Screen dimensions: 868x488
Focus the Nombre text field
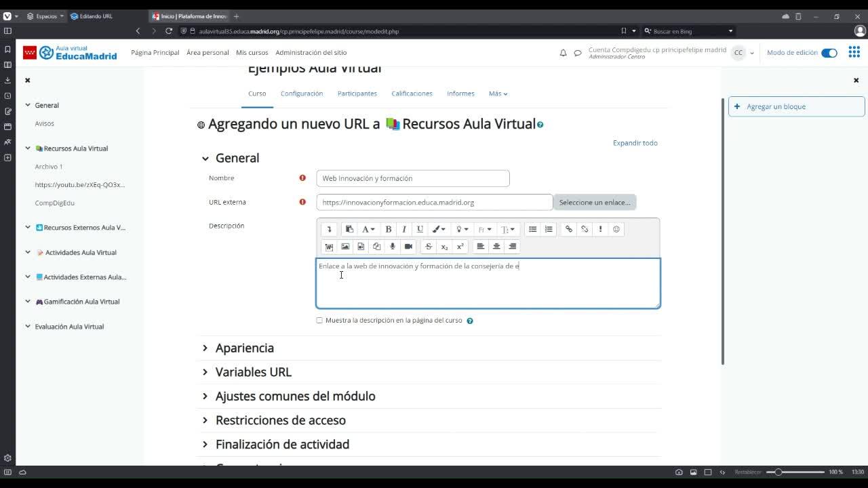(x=413, y=178)
